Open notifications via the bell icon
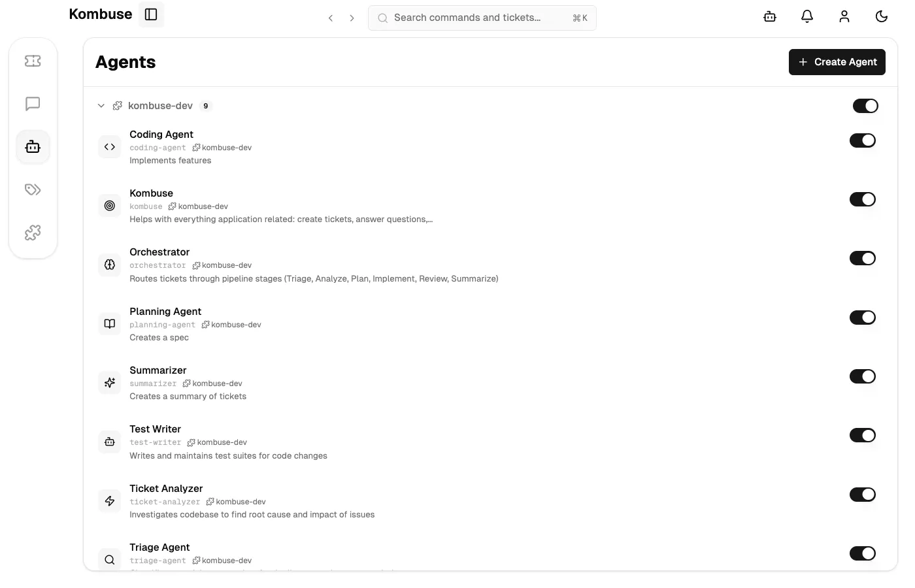 807,16
